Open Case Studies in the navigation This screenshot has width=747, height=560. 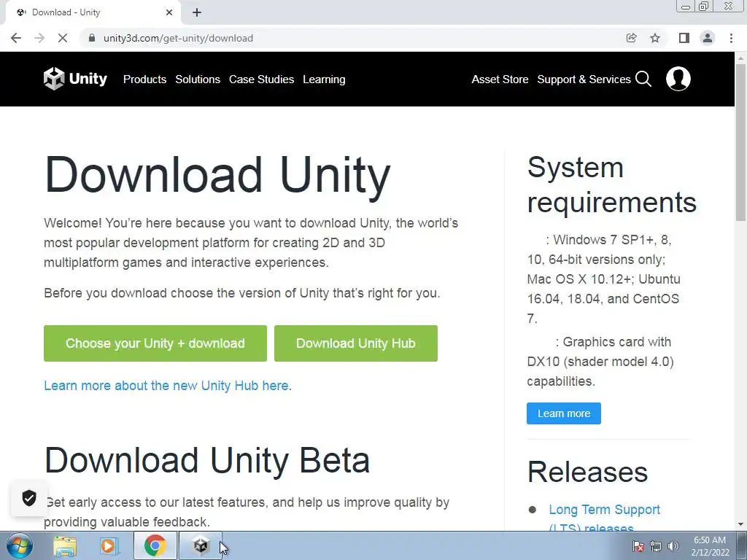coord(262,79)
